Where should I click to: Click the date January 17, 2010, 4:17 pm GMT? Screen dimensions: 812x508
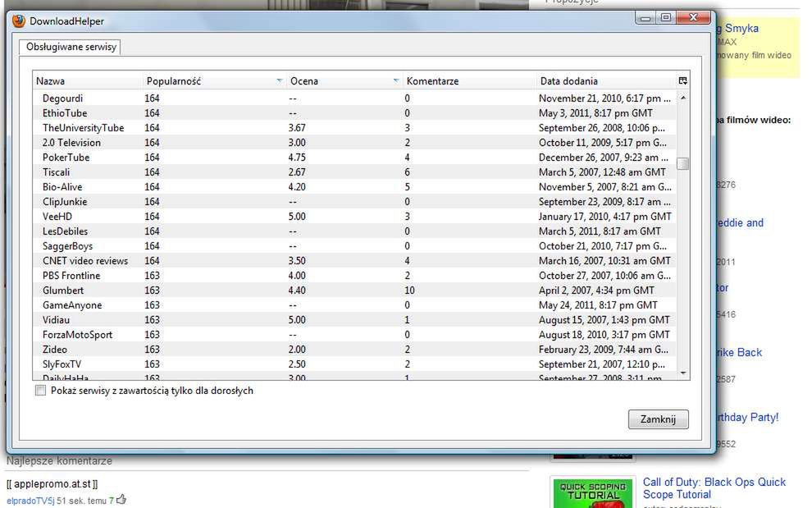[x=604, y=216]
